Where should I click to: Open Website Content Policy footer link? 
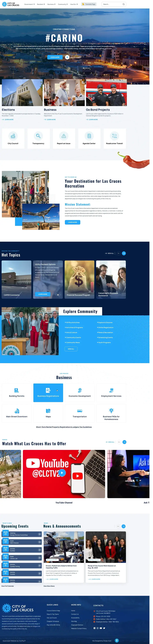coord(79,628)
